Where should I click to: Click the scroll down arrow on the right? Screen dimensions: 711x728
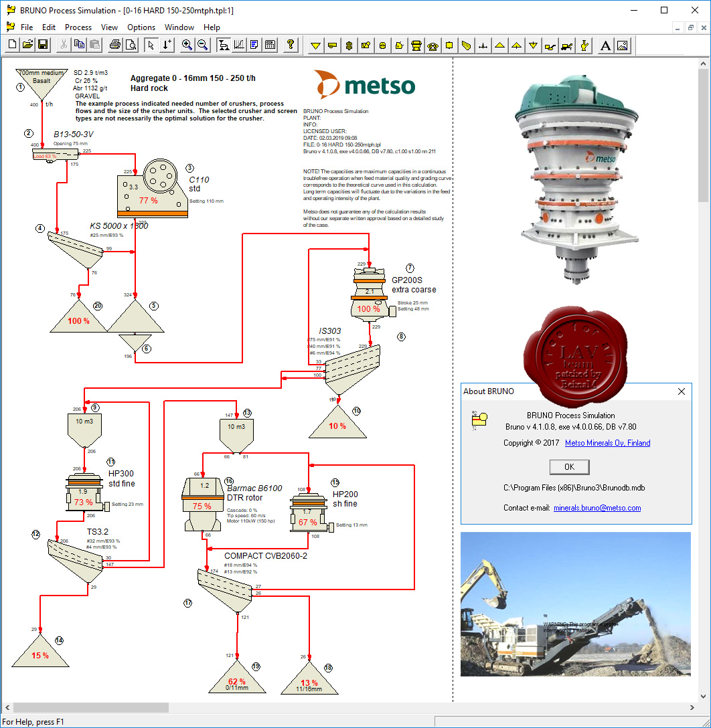[x=703, y=697]
